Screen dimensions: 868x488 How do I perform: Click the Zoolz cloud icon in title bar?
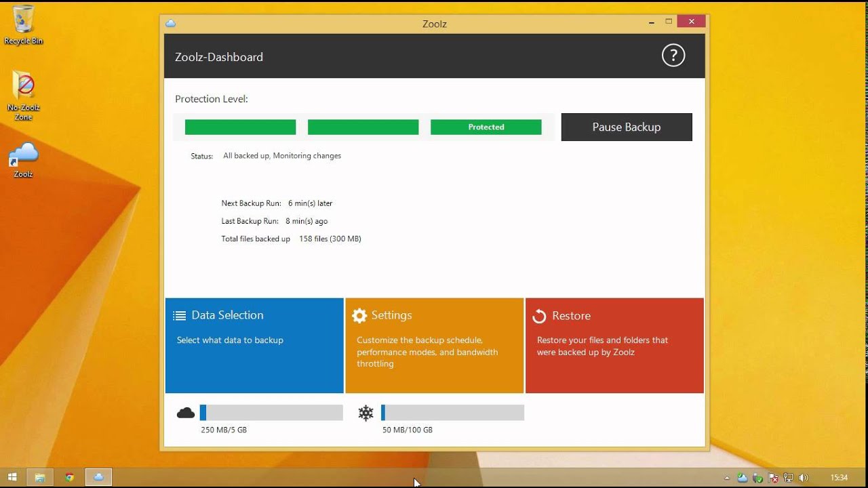coord(171,24)
